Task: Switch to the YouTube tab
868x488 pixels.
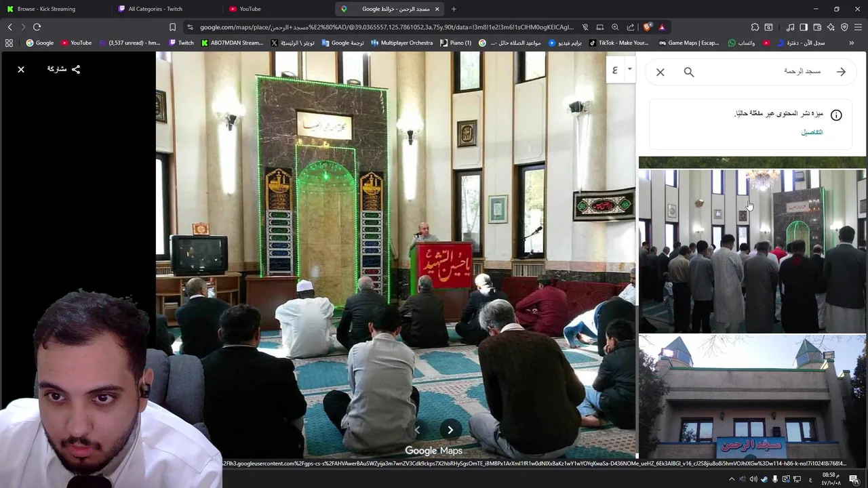Action: 277,9
